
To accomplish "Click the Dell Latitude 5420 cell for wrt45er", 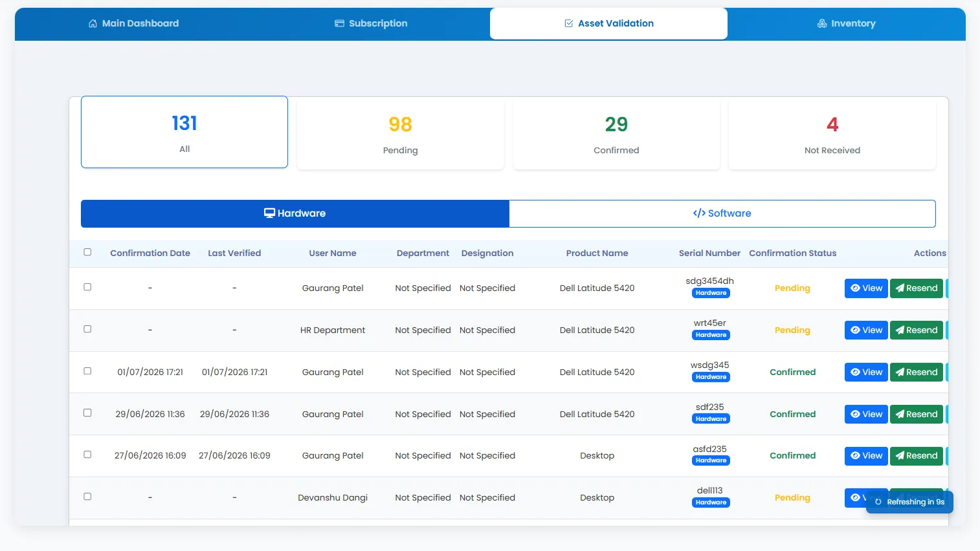I will pyautogui.click(x=597, y=330).
